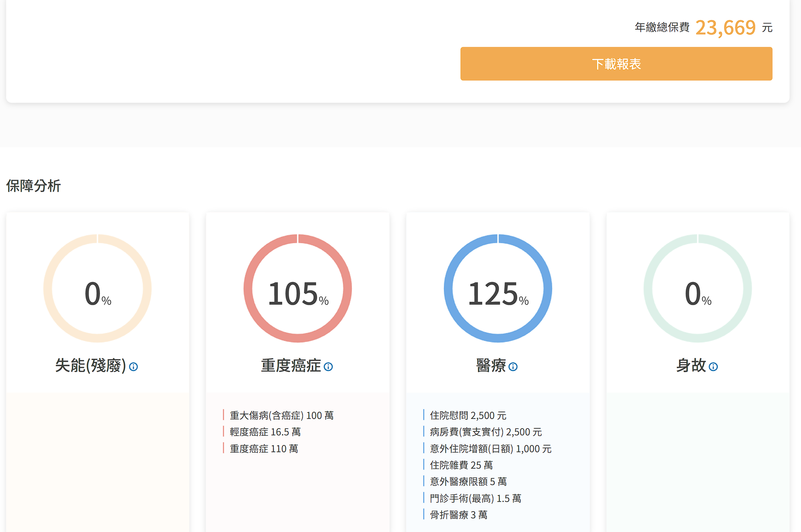Select 意外住院增額(日額) 1,000 元 item
Screen dimensions: 801x532
tap(490, 449)
